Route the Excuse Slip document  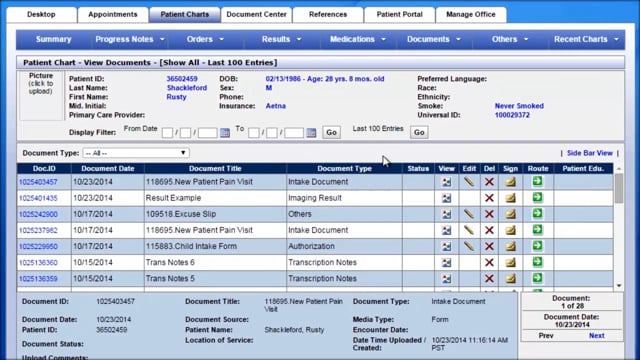click(x=538, y=213)
